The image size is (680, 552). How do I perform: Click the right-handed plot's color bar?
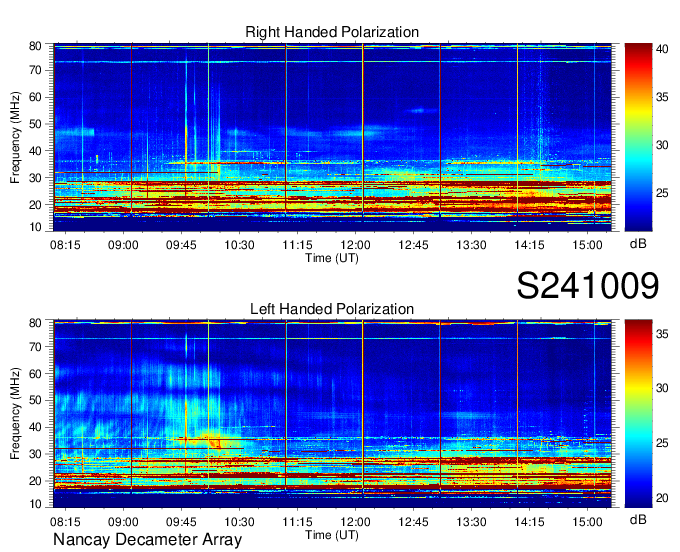click(638, 137)
